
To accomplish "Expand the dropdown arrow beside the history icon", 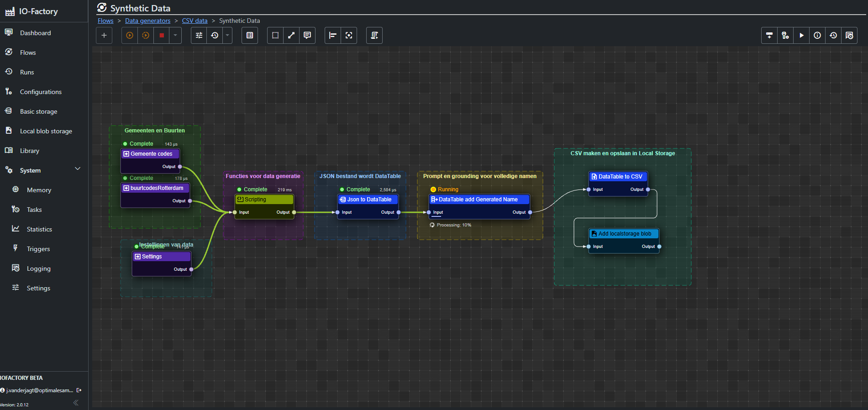I will point(227,35).
